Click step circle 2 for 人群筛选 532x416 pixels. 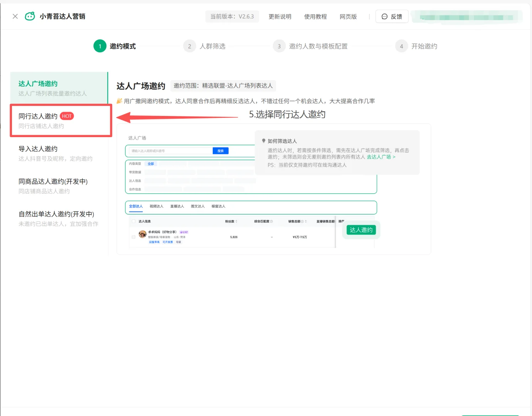(x=189, y=46)
